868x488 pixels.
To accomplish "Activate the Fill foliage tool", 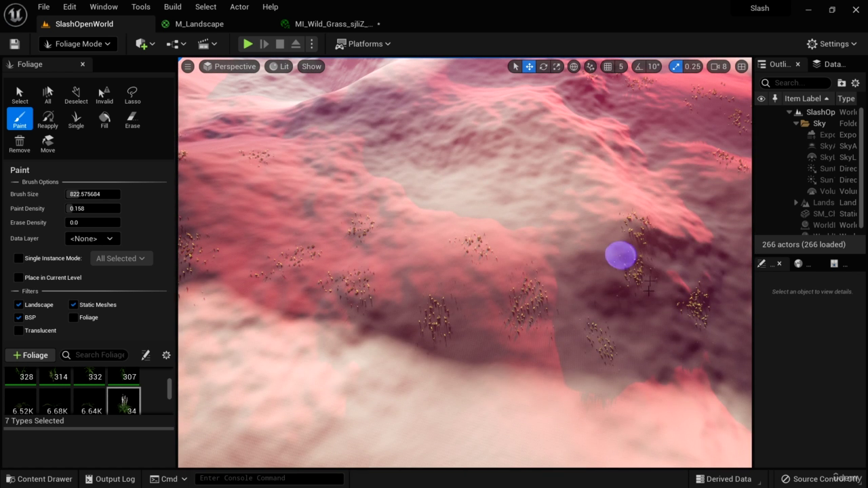I will pos(104,119).
